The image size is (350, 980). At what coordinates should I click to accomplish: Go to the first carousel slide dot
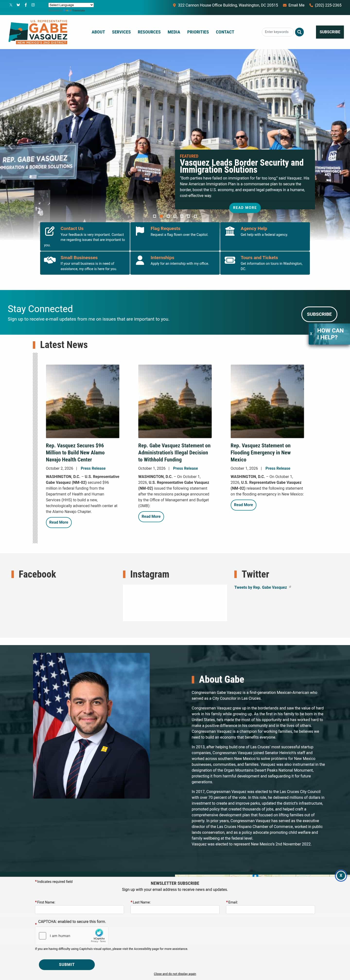pos(155,216)
